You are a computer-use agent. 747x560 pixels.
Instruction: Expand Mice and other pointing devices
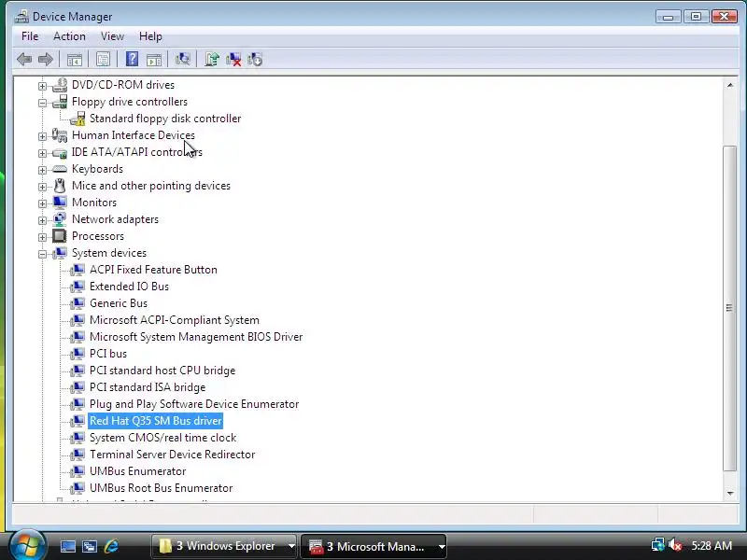point(42,187)
